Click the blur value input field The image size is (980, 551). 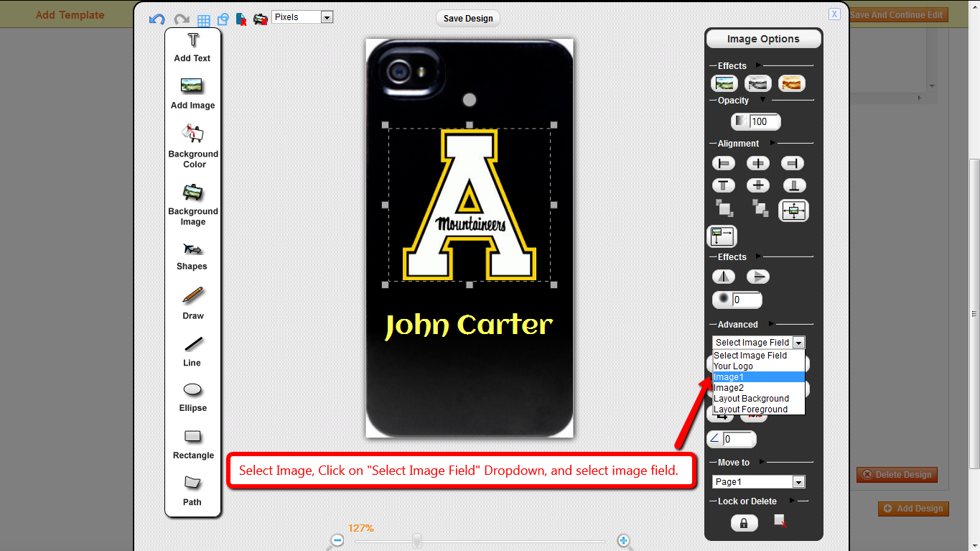click(746, 300)
